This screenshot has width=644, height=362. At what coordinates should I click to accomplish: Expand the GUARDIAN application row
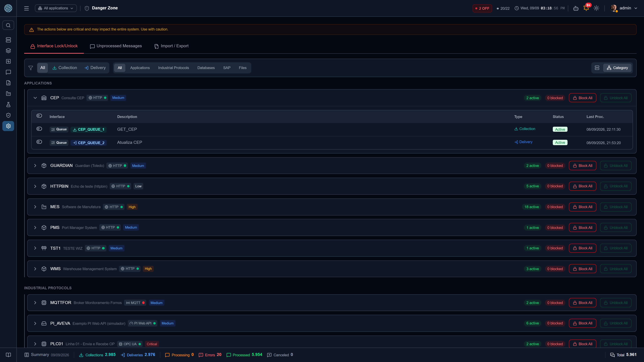coord(35,166)
